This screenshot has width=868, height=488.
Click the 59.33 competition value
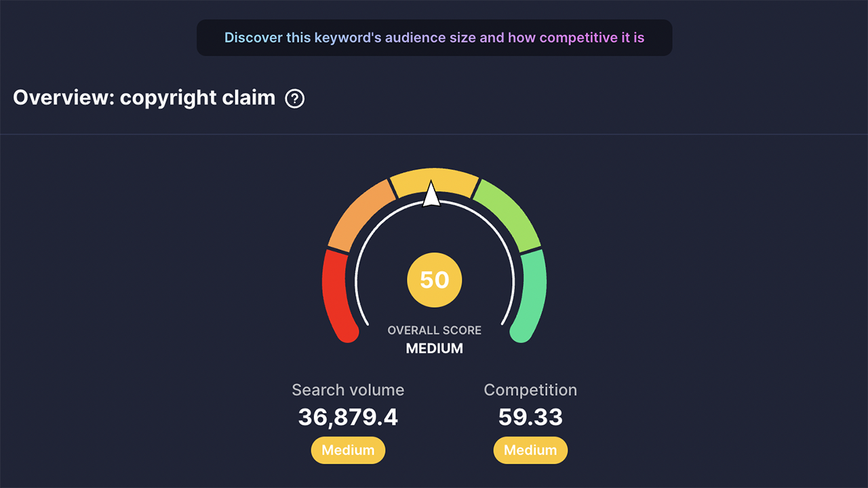pyautogui.click(x=530, y=418)
